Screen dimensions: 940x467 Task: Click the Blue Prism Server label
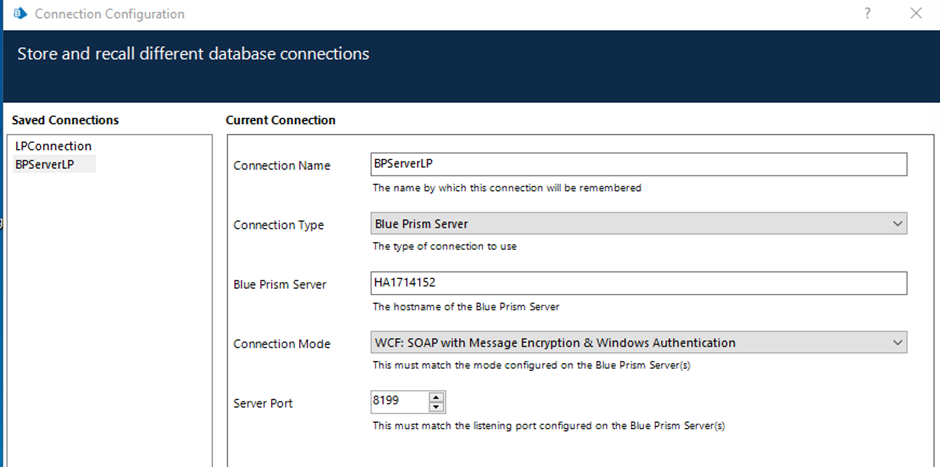280,285
